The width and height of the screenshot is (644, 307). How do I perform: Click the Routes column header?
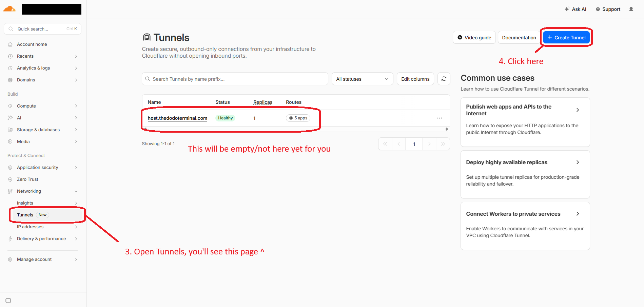tap(294, 102)
